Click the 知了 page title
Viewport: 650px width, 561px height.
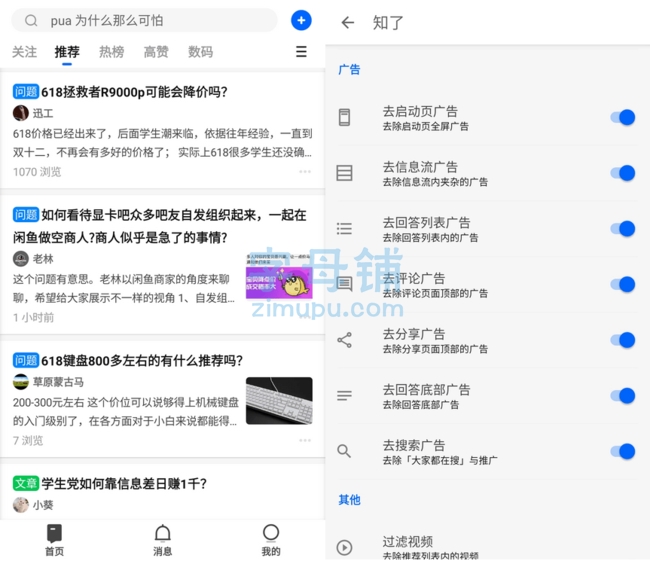click(388, 22)
